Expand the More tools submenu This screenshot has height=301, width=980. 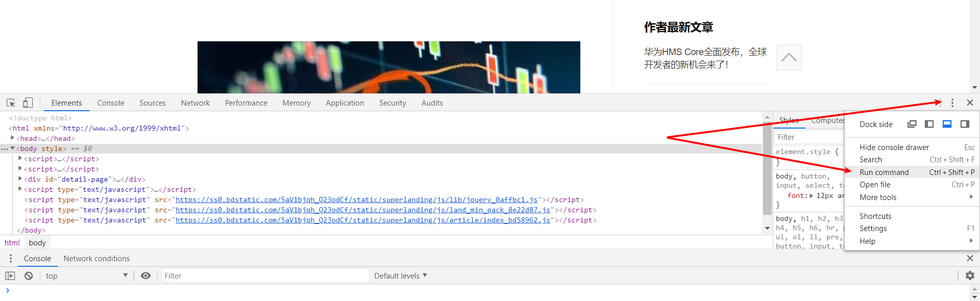912,197
